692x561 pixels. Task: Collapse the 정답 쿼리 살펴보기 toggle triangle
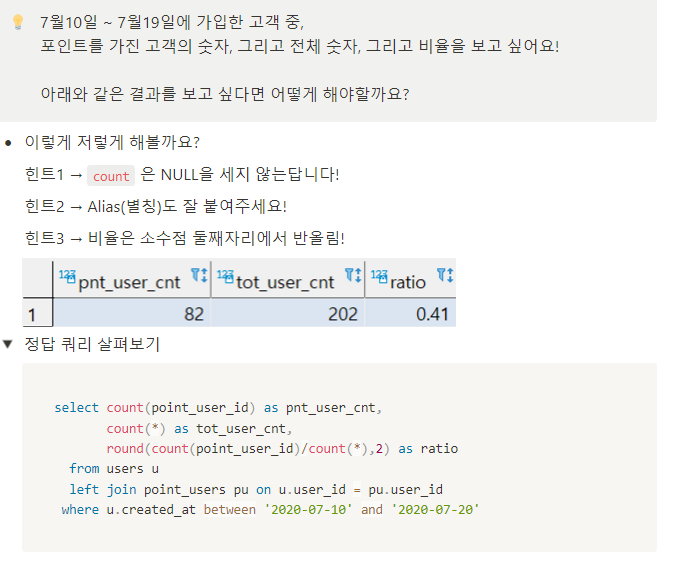click(8, 344)
